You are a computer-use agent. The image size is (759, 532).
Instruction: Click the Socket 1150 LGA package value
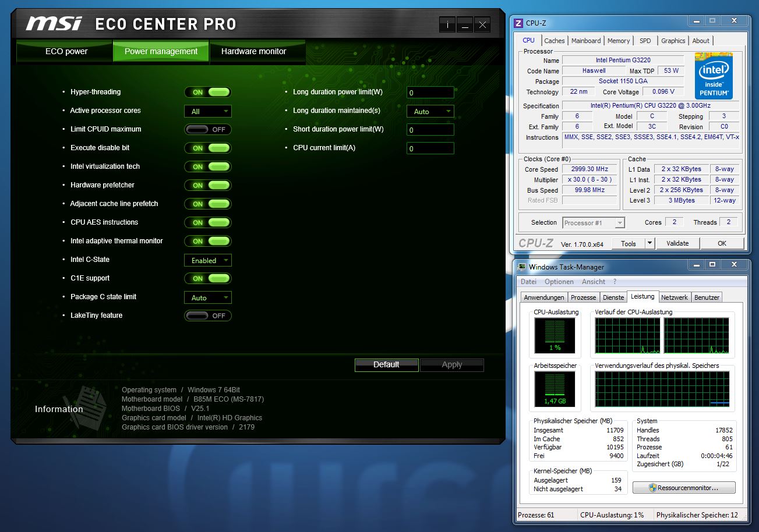pyautogui.click(x=623, y=81)
